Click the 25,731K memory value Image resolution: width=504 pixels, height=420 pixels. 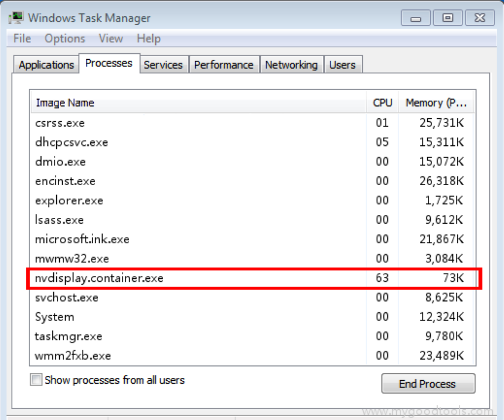442,123
